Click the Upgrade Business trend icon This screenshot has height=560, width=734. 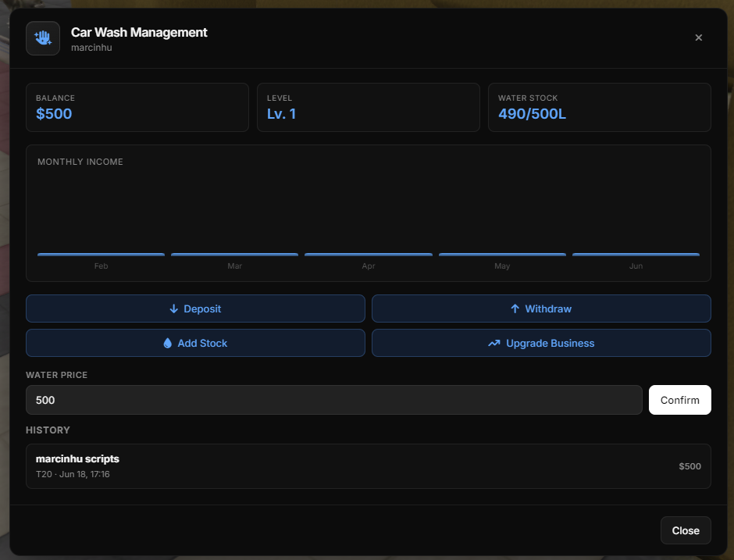(x=493, y=343)
